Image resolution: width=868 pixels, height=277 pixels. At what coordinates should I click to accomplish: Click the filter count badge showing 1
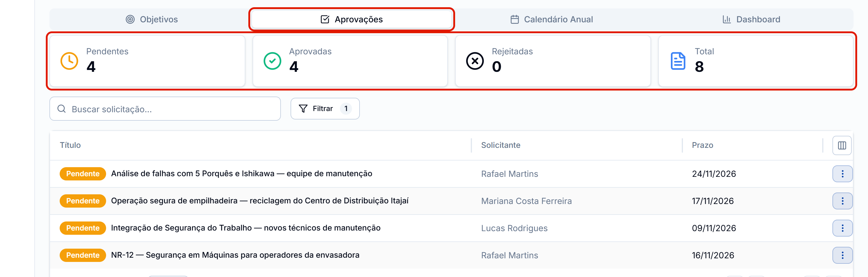346,109
